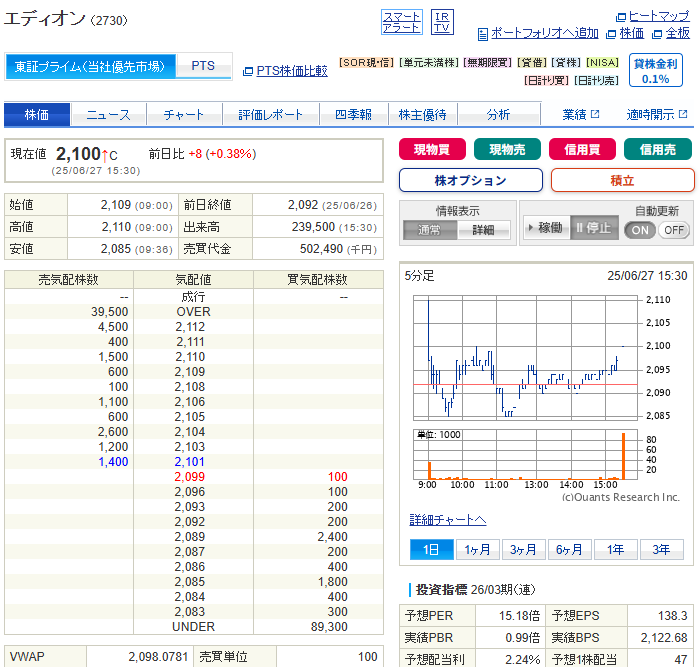Open the 四季報 tab
Image resolution: width=699 pixels, height=667 pixels.
click(354, 115)
